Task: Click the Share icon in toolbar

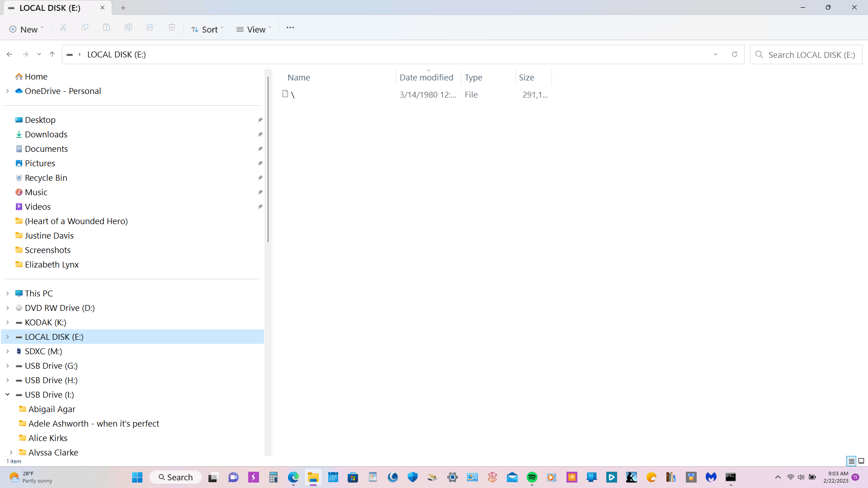Action: (150, 28)
